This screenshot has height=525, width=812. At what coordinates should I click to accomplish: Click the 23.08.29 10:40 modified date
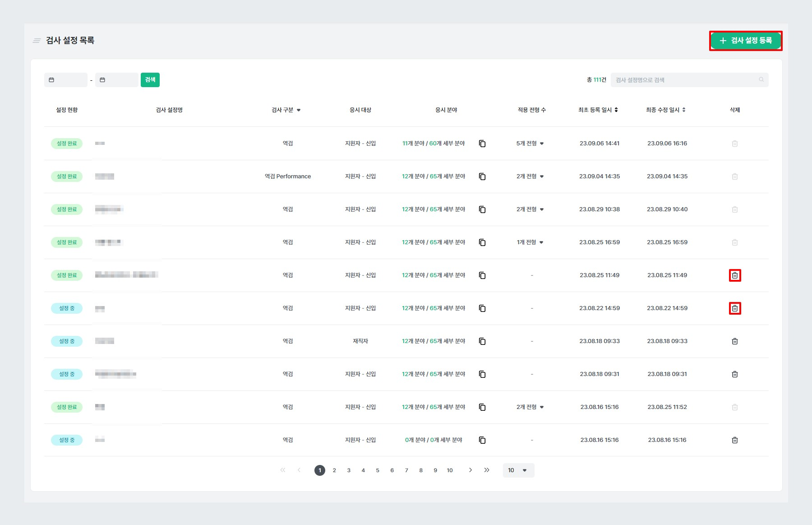[x=667, y=209]
